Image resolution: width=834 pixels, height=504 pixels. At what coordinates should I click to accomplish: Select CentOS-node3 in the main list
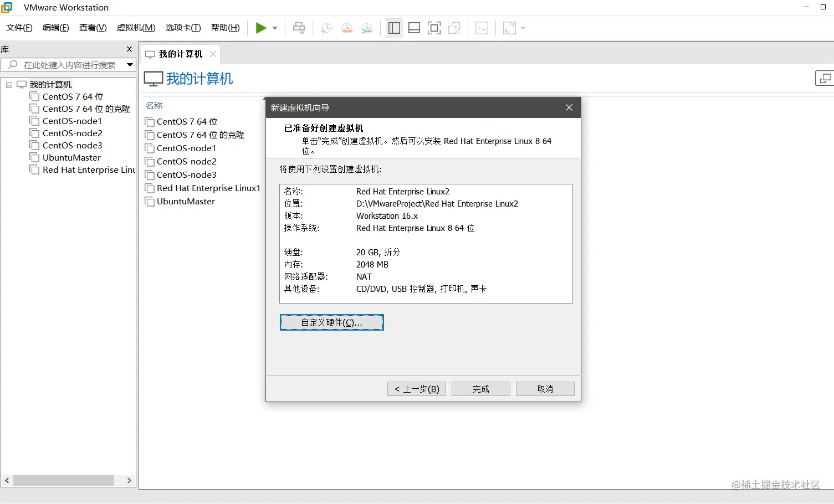187,174
